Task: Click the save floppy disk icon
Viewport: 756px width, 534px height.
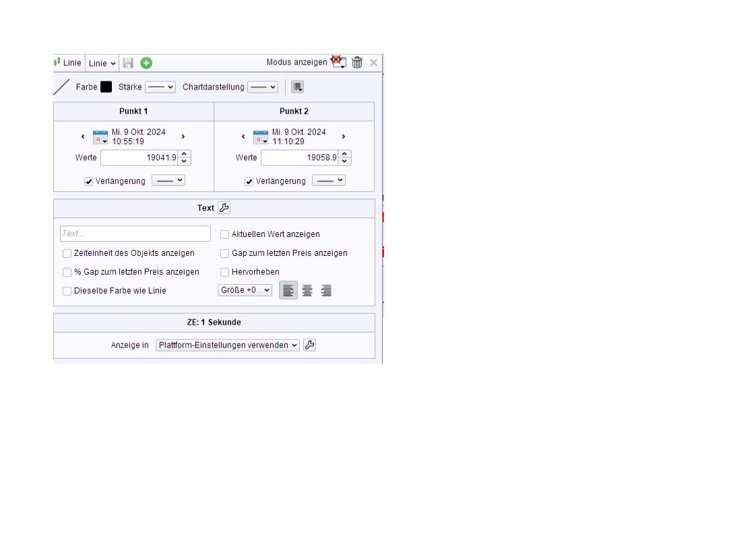Action: [x=128, y=63]
